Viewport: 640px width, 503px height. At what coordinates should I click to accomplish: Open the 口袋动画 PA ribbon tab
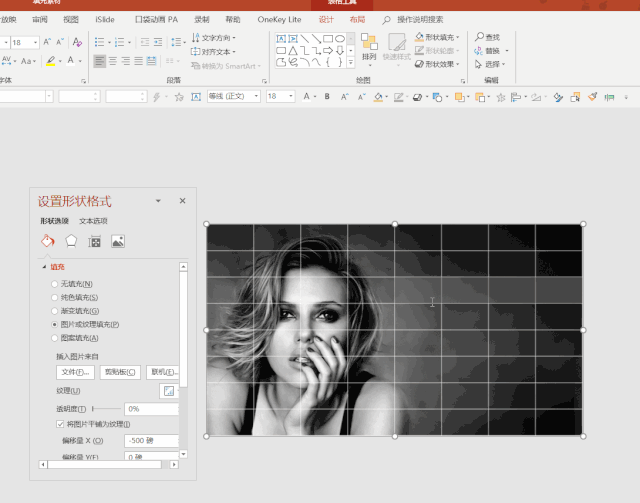tap(156, 19)
